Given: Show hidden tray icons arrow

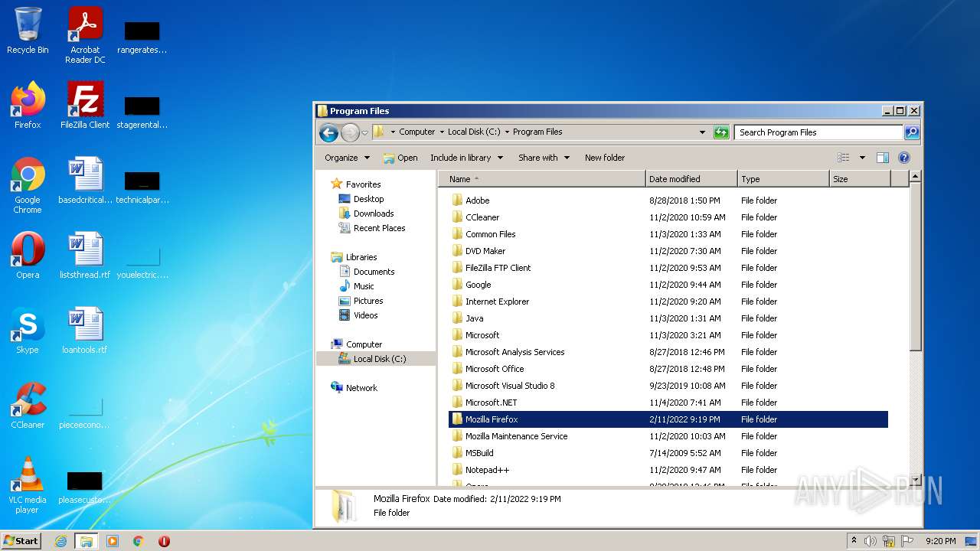Looking at the screenshot, I should (x=854, y=541).
